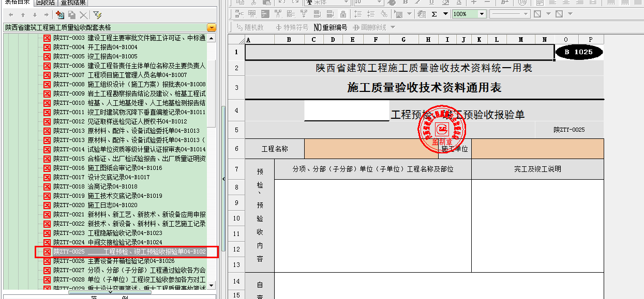Click the filter with lightning icon
This screenshot has width=644, height=299.
coord(97,15)
